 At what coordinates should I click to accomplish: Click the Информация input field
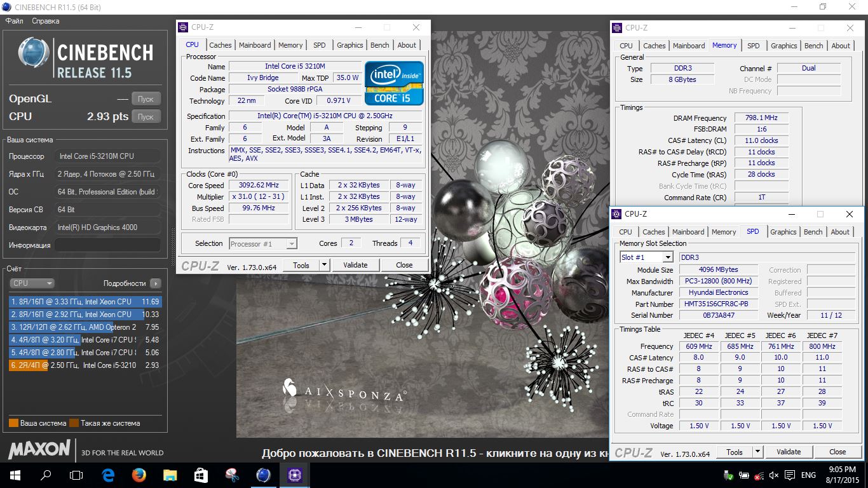click(x=107, y=245)
